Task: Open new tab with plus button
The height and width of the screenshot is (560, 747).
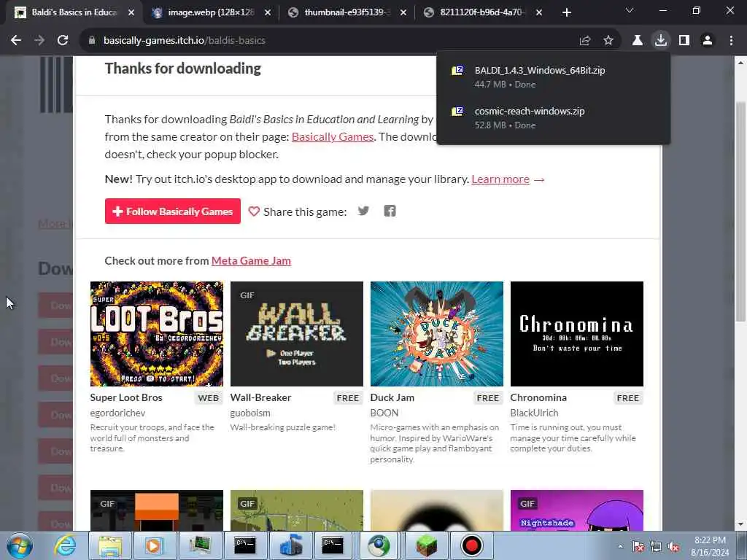Action: 566,12
